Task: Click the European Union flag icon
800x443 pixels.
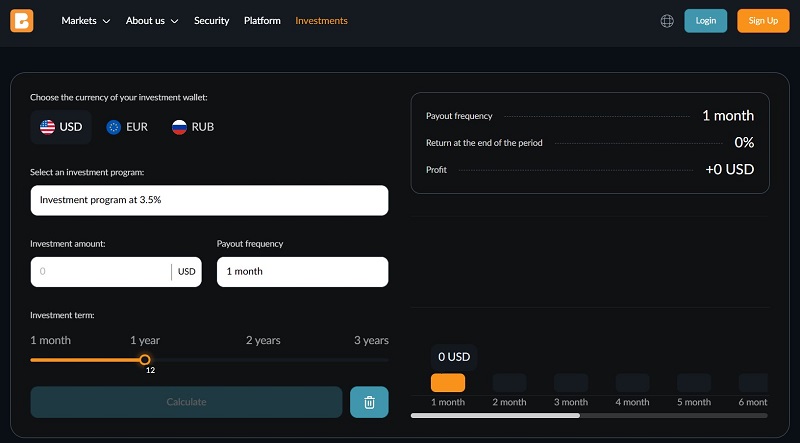Action: (x=114, y=127)
